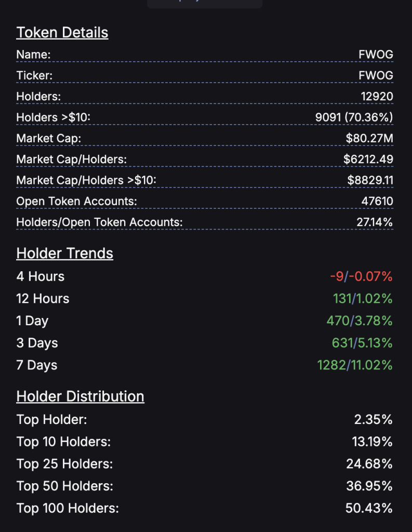Click the Token Details heading
The height and width of the screenshot is (532, 412).
pos(62,32)
